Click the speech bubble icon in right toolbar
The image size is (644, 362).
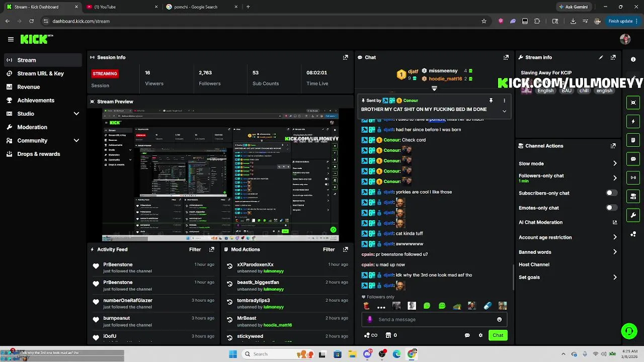point(633,159)
